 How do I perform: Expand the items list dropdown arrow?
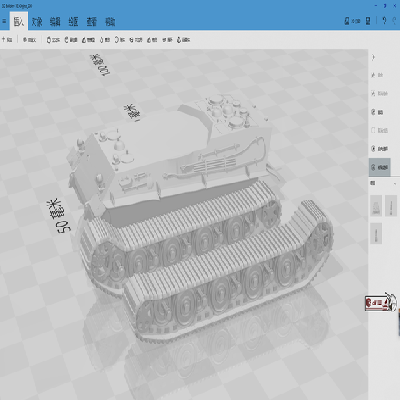point(395,183)
